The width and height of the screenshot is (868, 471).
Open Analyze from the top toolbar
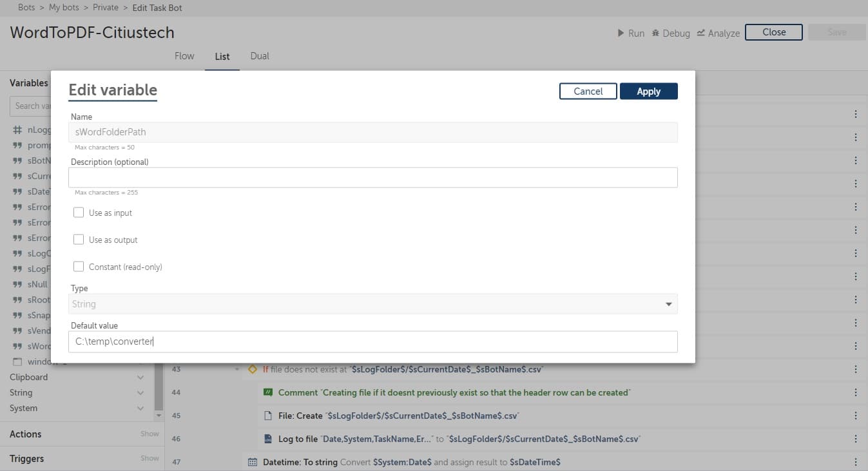pyautogui.click(x=718, y=33)
